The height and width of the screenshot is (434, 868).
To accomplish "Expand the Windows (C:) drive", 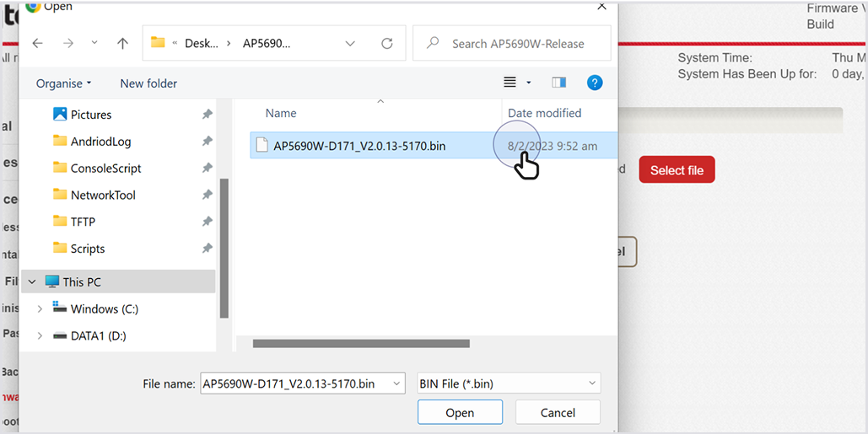I will 40,309.
